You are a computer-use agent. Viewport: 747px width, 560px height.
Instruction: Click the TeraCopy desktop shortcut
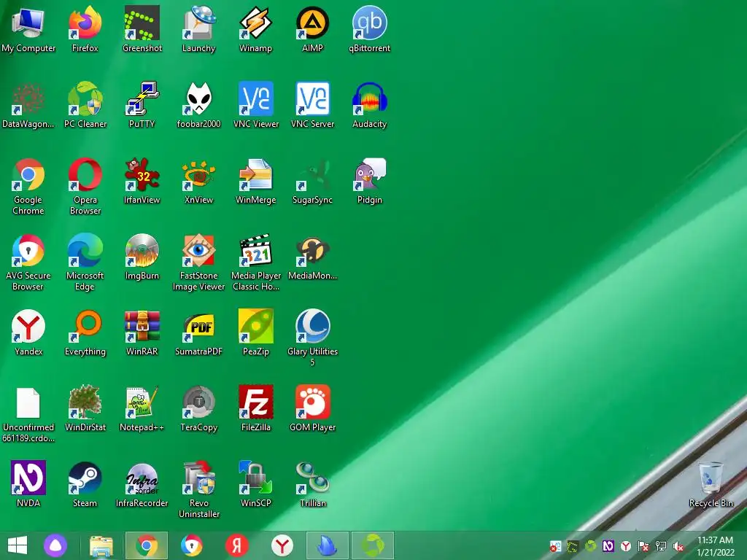point(198,408)
